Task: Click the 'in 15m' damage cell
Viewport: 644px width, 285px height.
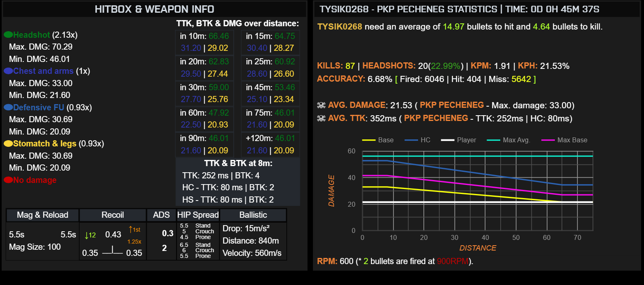Action: tap(270, 42)
